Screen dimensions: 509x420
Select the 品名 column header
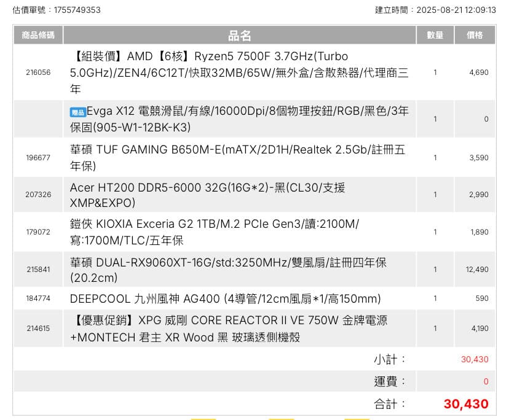click(x=240, y=35)
